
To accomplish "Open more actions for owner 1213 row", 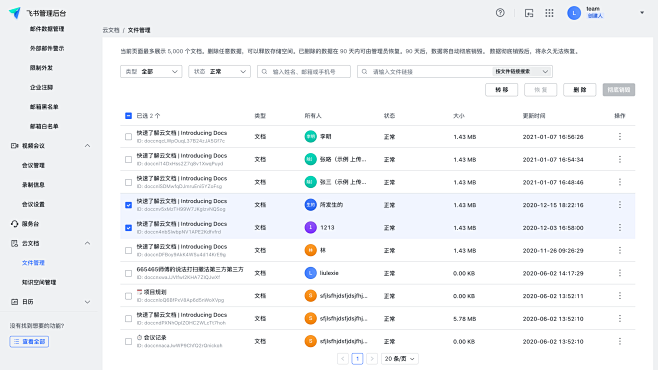I will coord(619,227).
